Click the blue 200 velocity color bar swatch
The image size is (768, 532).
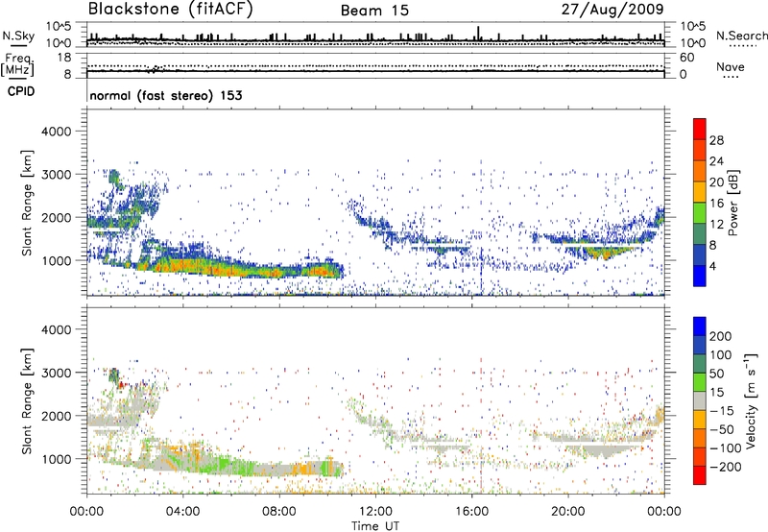click(700, 326)
